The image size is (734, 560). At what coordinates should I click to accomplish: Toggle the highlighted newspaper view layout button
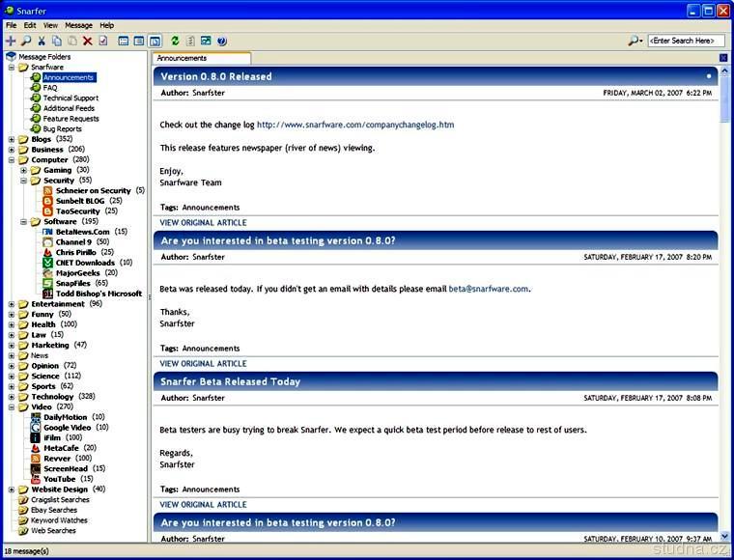(155, 41)
